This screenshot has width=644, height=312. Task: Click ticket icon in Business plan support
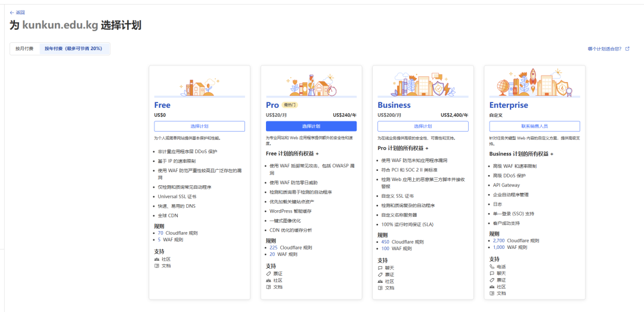380,274
